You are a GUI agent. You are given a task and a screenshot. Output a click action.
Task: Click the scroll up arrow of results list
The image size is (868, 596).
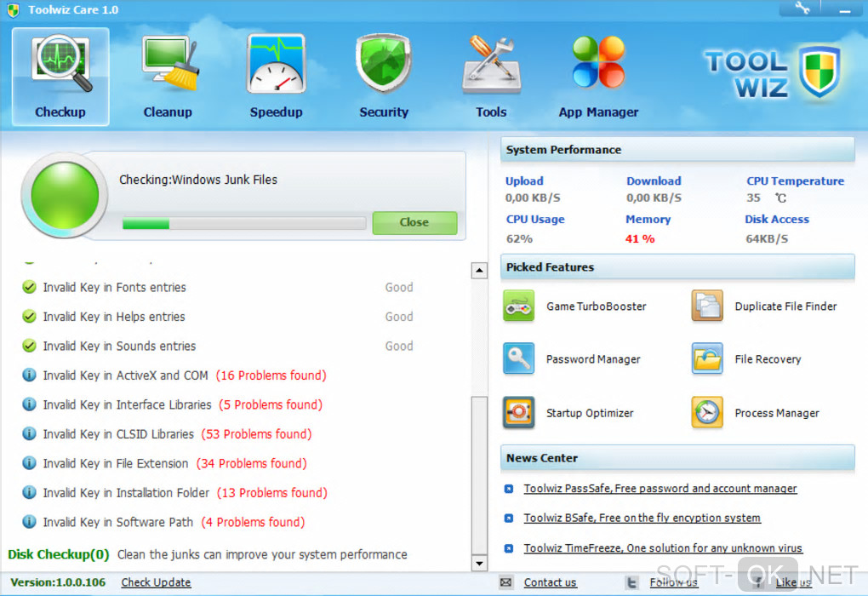coord(479,271)
